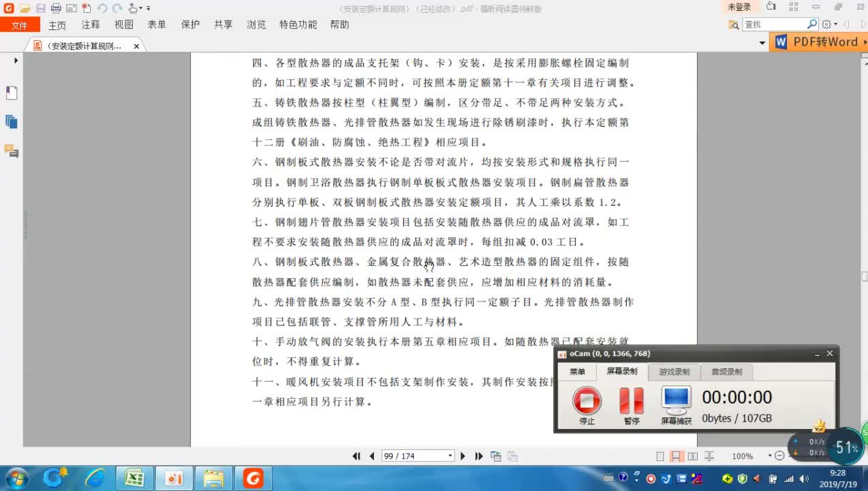Click the Open file folder icon
868x491 pixels.
25,8
